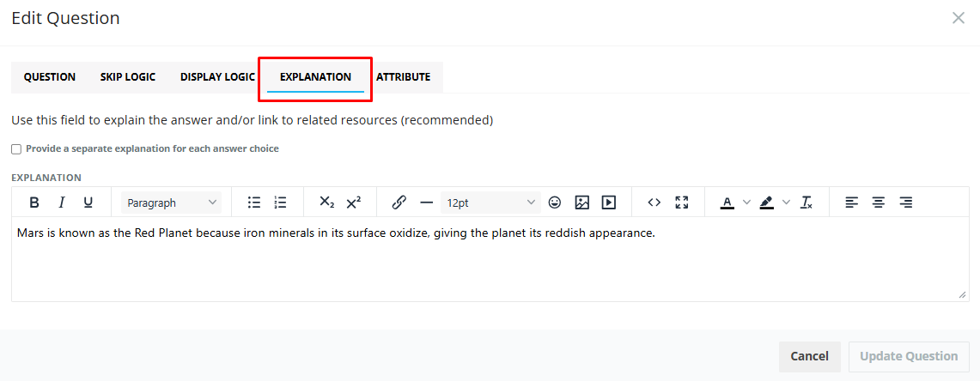Insert a numbered list
Viewport: 980px width, 381px height.
281,203
